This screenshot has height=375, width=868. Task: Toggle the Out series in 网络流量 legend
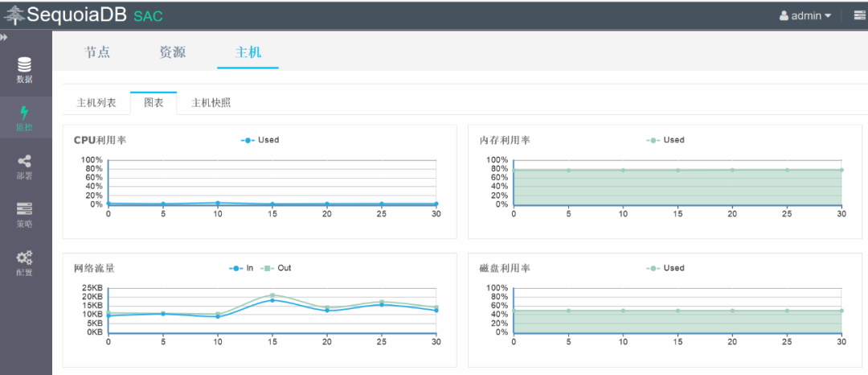click(279, 268)
